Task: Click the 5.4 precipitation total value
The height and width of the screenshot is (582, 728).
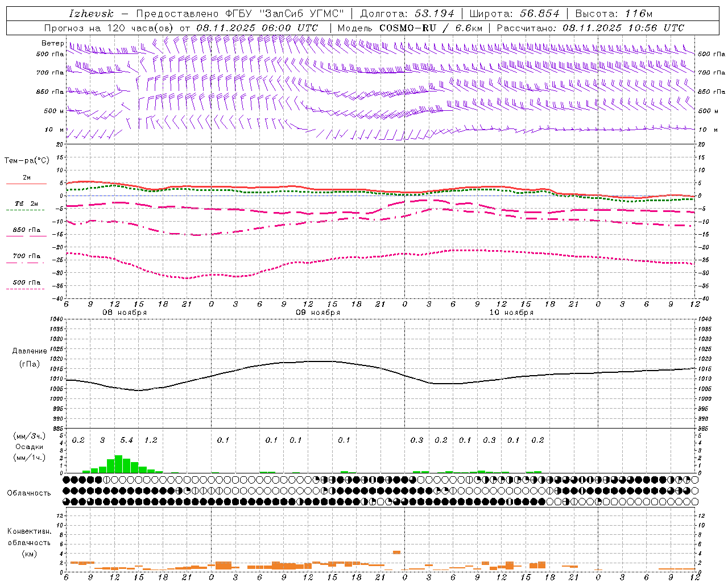Action: pos(126,440)
